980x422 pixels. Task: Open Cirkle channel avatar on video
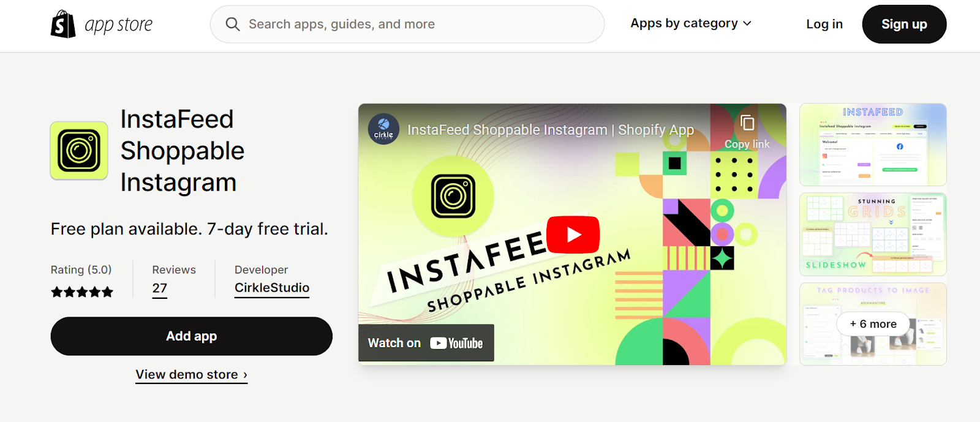383,129
